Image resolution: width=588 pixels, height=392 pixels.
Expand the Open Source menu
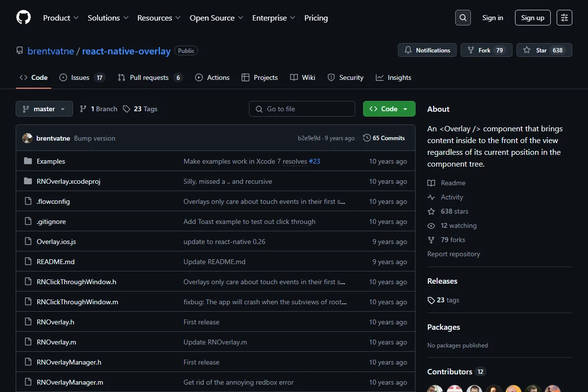pyautogui.click(x=217, y=18)
